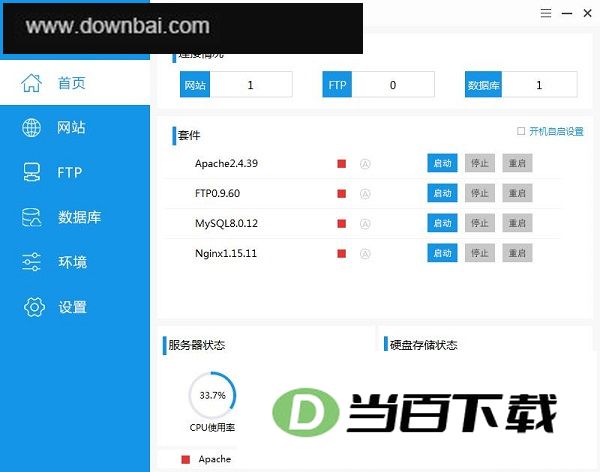Toggle the auto-start A icon for FTP0.9.60
This screenshot has height=472, width=600.
point(365,194)
